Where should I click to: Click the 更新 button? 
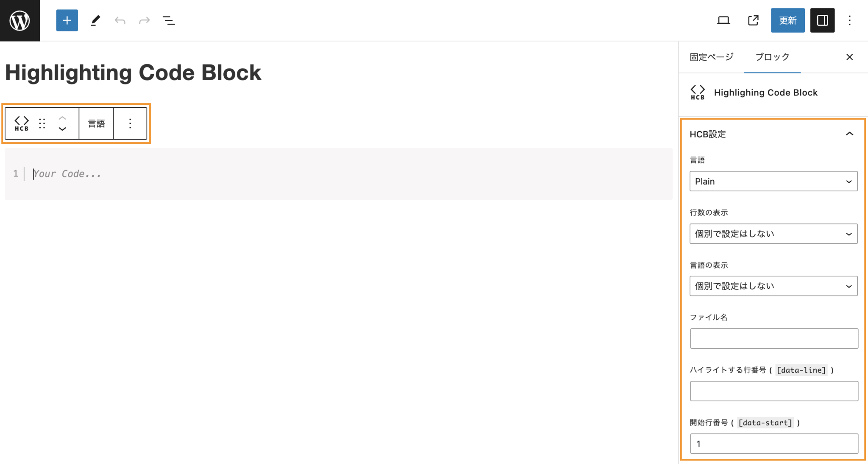(787, 20)
